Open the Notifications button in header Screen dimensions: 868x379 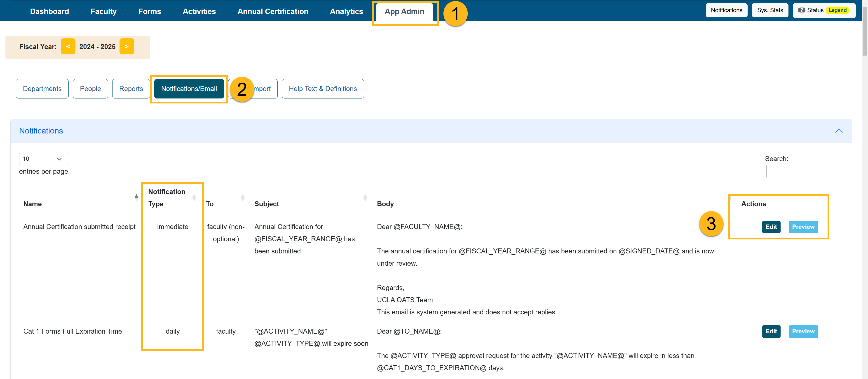point(726,10)
